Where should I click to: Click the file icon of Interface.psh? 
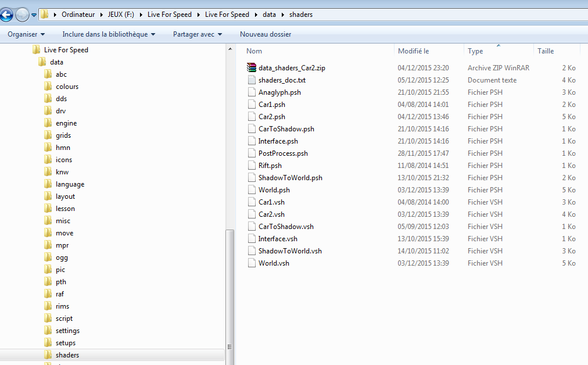click(x=252, y=141)
